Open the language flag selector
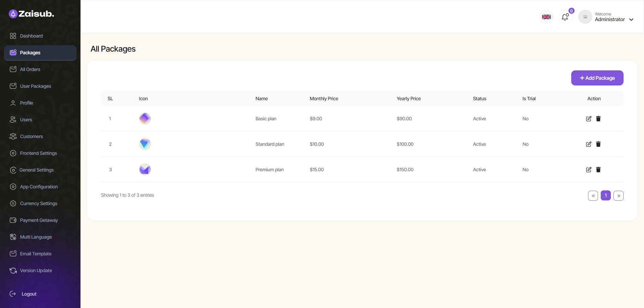 (x=546, y=17)
